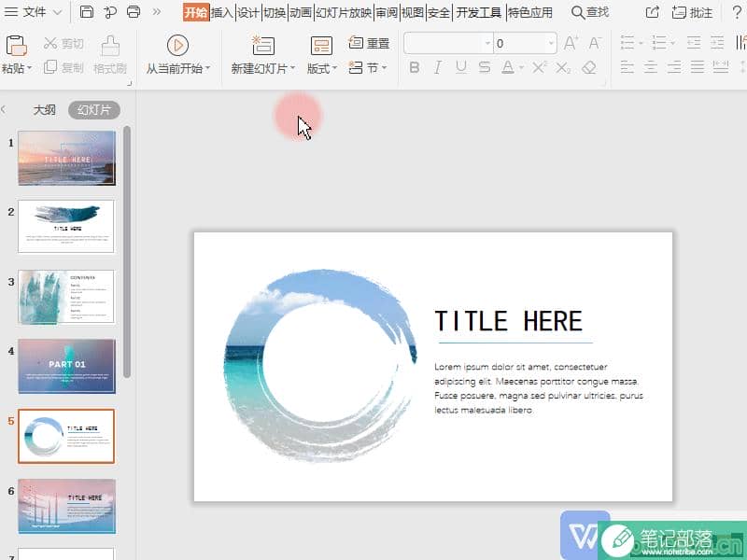
Task: Open the 特色应用 tab
Action: tap(530, 12)
